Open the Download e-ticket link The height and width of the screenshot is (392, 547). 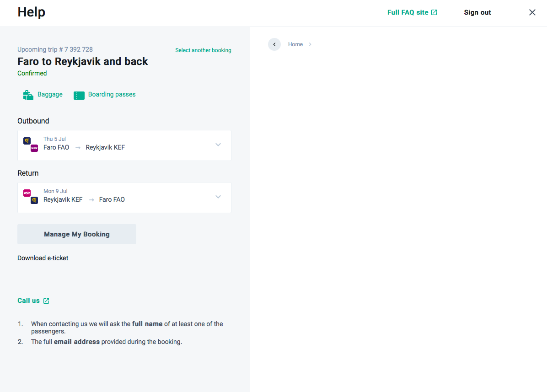tap(43, 258)
